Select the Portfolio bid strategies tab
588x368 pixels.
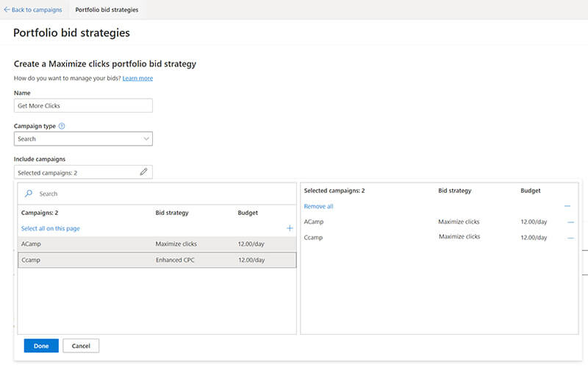[x=107, y=10]
